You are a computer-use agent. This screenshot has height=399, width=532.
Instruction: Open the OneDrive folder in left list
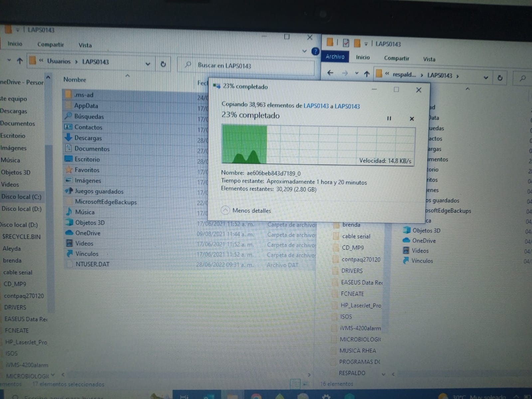coord(88,233)
